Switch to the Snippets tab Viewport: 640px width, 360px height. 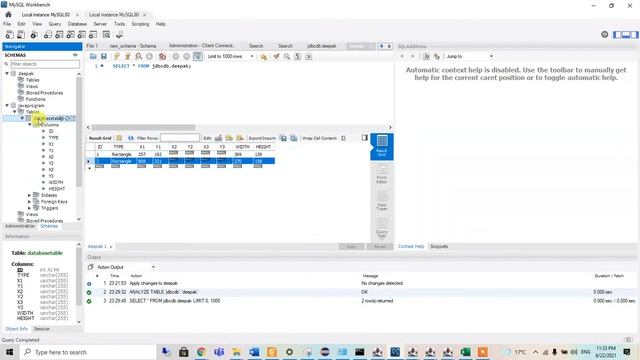click(439, 247)
